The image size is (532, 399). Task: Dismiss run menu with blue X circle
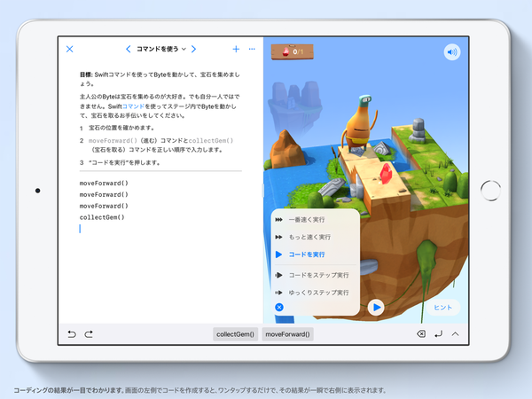(x=279, y=308)
